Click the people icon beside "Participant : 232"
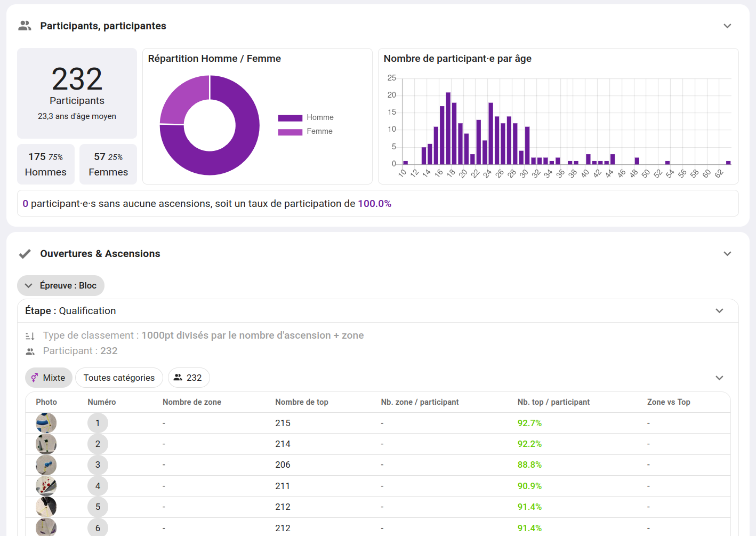The width and height of the screenshot is (756, 536). click(30, 350)
